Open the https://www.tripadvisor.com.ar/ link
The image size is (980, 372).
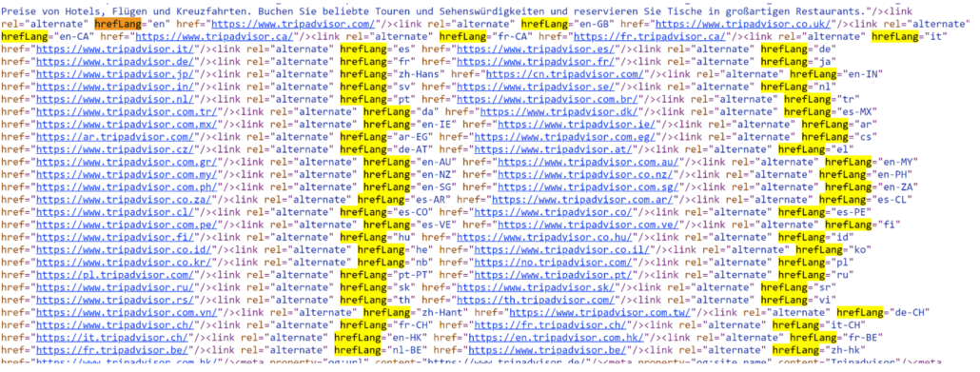tap(581, 199)
